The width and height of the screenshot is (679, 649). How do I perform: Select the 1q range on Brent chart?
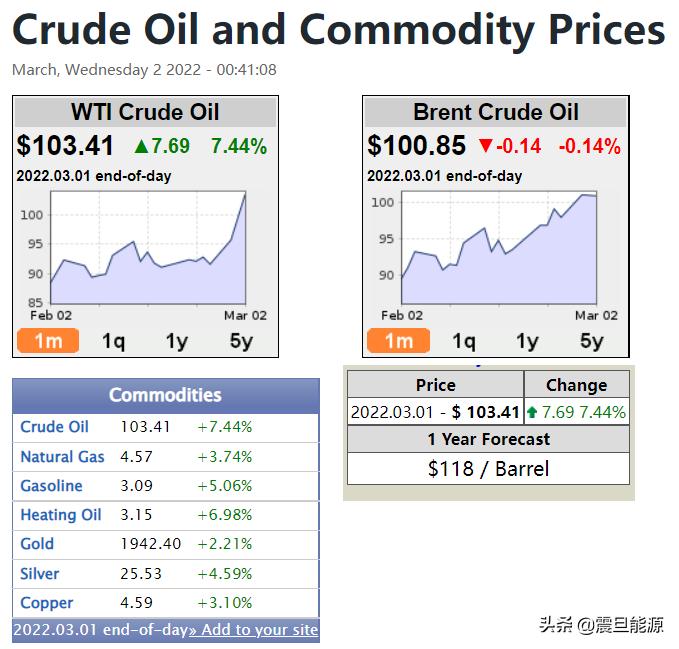pyautogui.click(x=464, y=341)
